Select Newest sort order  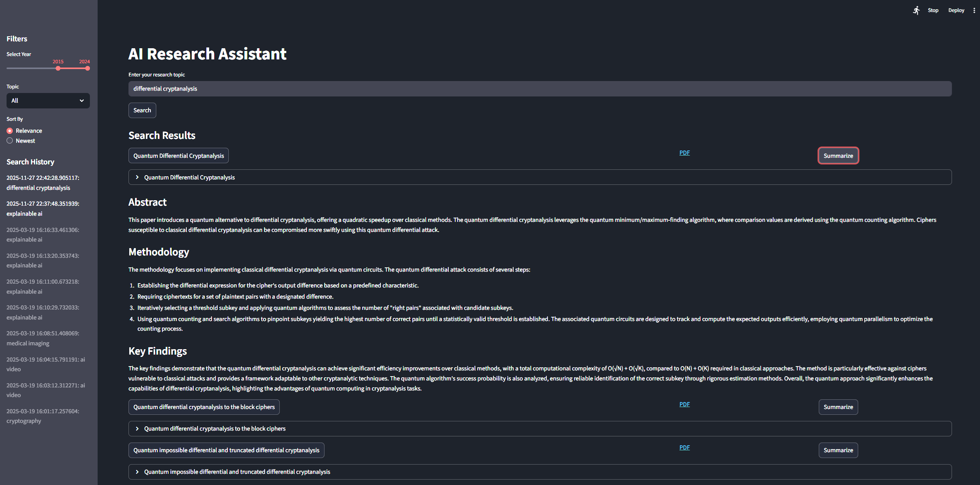coord(10,140)
